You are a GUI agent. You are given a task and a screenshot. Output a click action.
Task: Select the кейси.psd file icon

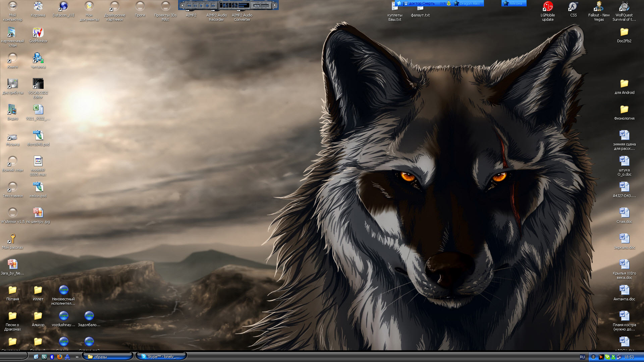38,190
